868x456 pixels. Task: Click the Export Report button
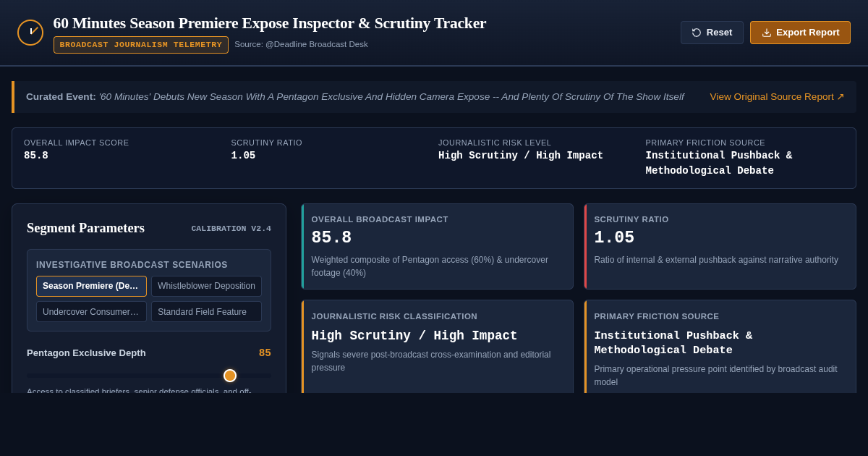coord(800,33)
